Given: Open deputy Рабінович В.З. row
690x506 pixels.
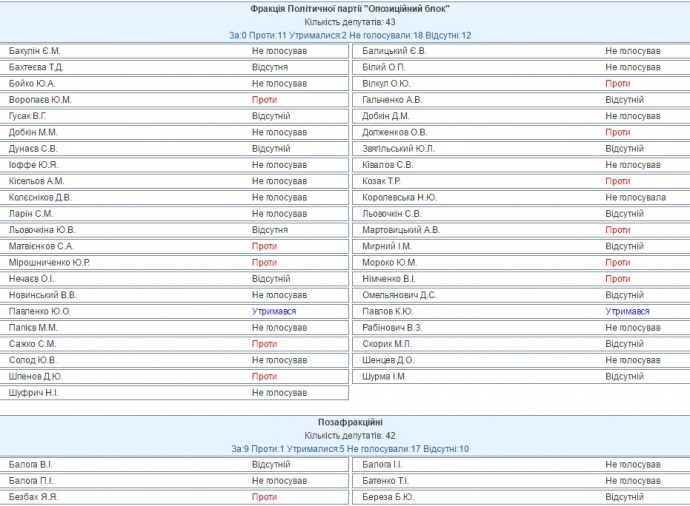Looking at the screenshot, I should [x=392, y=327].
